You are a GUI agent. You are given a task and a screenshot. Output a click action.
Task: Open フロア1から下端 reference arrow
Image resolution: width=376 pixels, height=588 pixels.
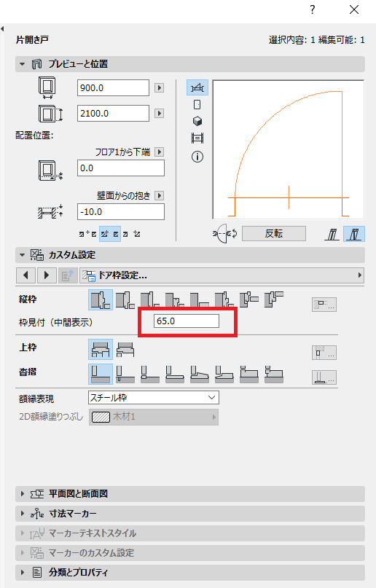pos(160,152)
